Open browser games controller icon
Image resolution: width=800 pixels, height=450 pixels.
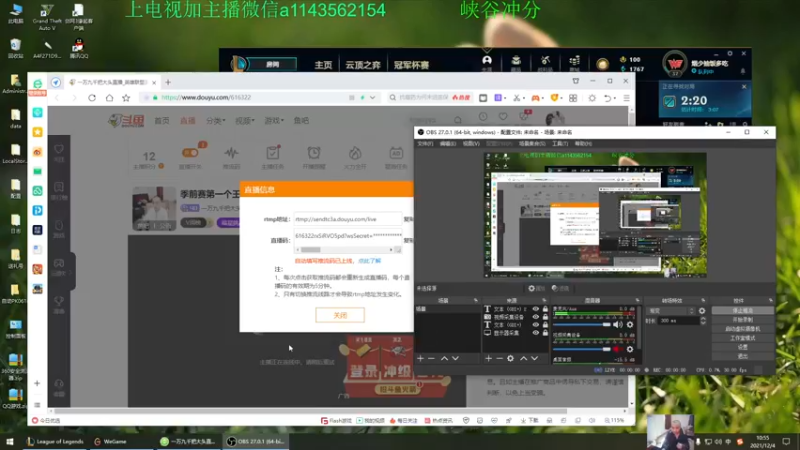(x=535, y=97)
